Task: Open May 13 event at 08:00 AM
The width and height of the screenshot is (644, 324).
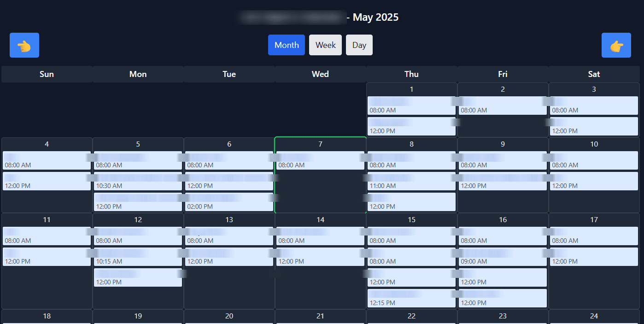Action: tap(229, 236)
